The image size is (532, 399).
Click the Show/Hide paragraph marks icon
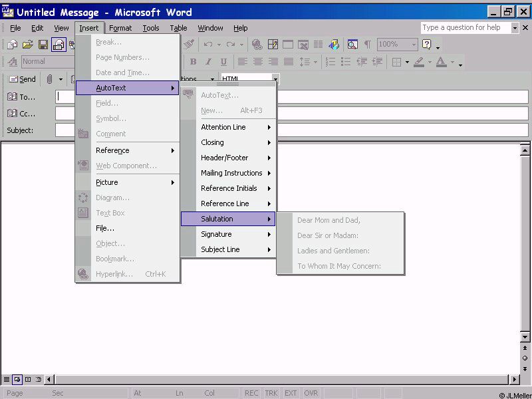367,45
